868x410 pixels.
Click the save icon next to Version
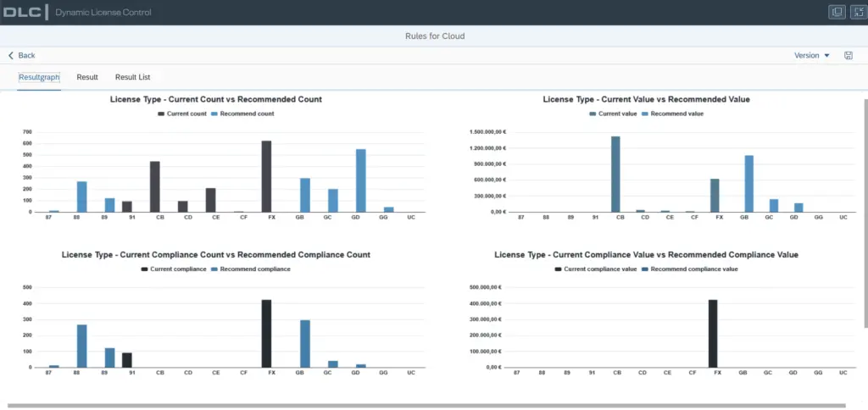click(x=848, y=55)
